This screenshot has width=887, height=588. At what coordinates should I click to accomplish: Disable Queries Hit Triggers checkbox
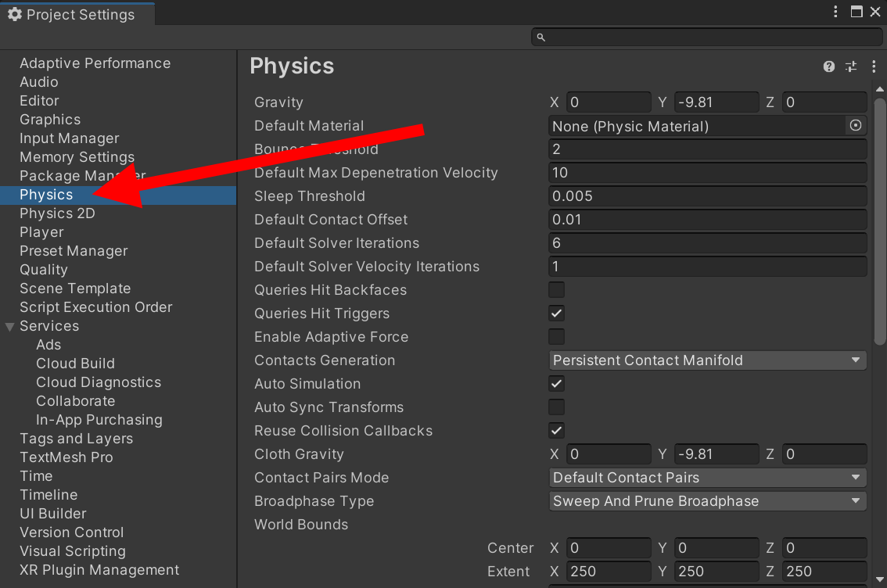tap(557, 314)
